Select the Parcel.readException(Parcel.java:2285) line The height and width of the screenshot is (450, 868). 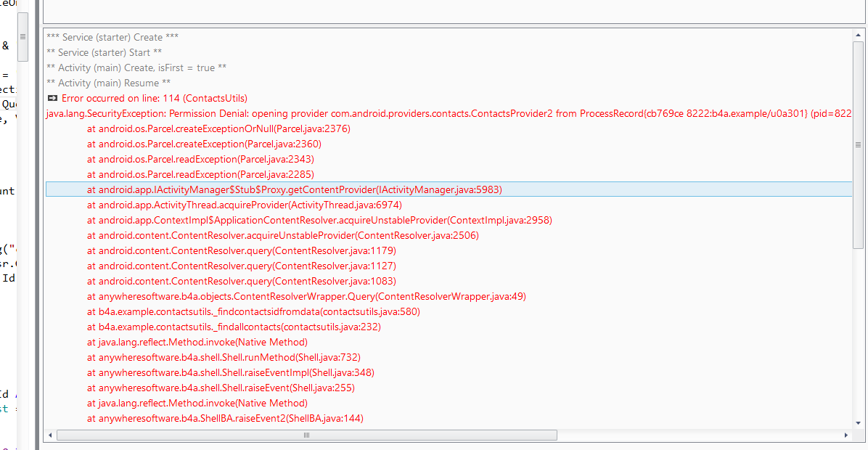(x=200, y=174)
